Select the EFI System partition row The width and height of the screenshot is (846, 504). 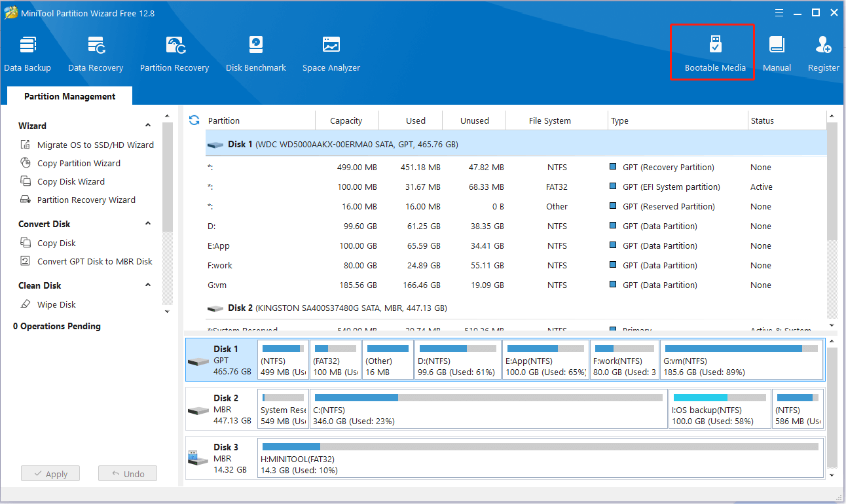click(x=516, y=187)
